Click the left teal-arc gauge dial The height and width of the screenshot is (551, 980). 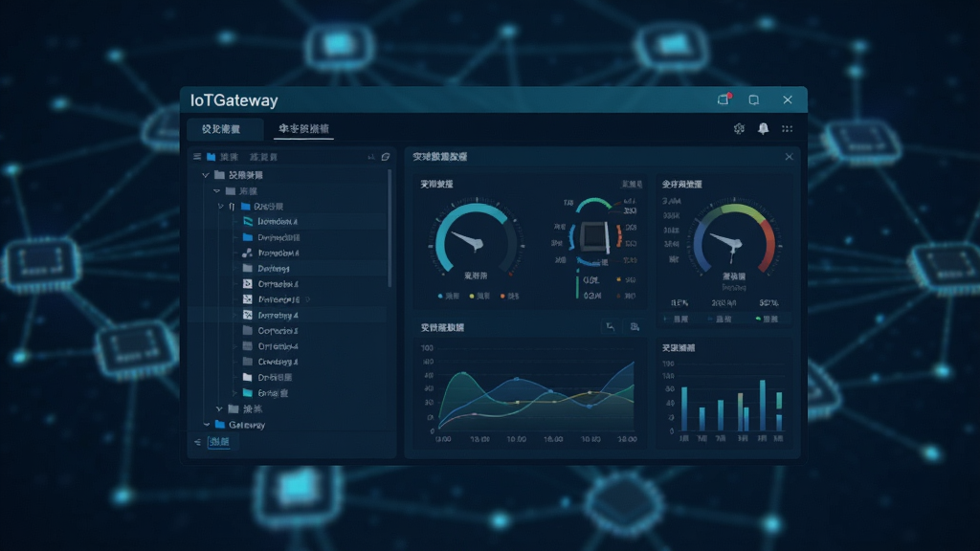[x=477, y=240]
